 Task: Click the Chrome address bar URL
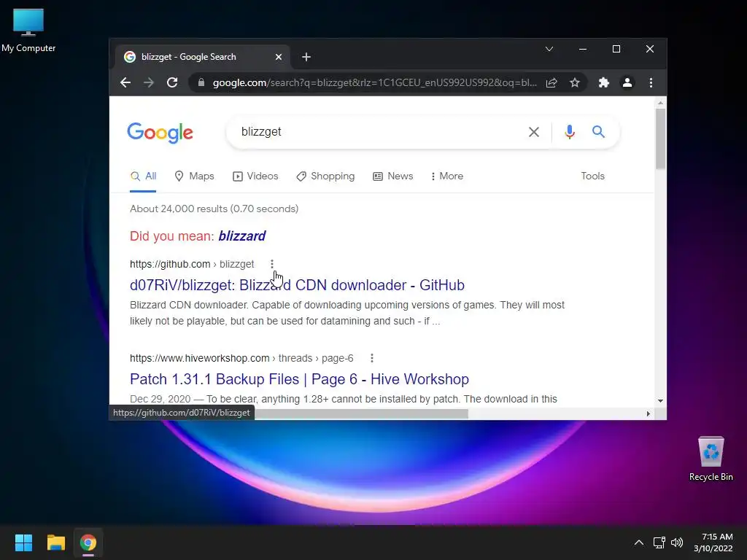(374, 83)
